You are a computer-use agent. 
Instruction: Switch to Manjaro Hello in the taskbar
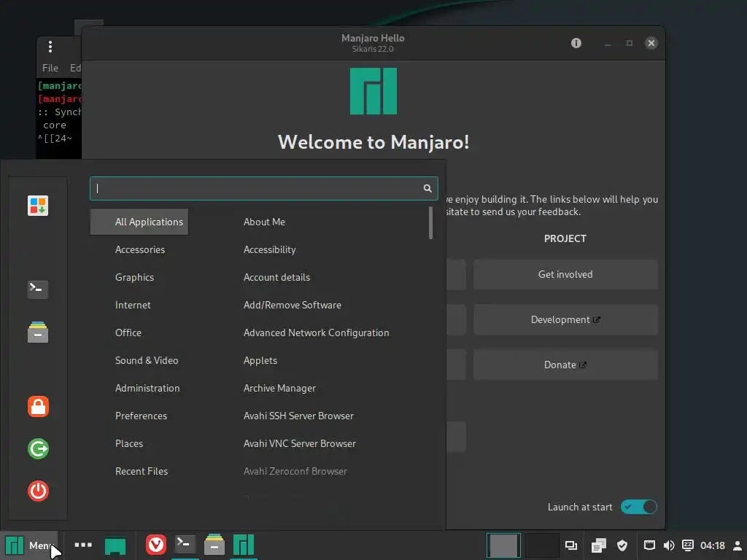244,545
